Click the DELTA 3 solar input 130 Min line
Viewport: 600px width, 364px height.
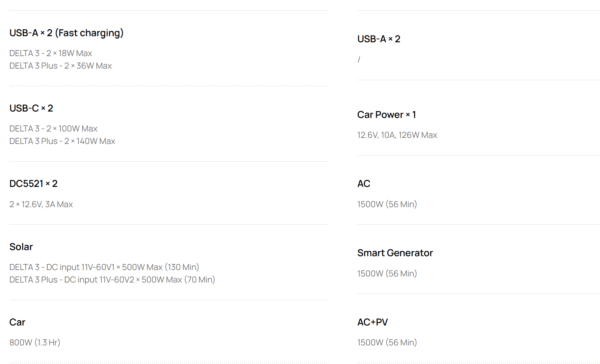(x=104, y=267)
